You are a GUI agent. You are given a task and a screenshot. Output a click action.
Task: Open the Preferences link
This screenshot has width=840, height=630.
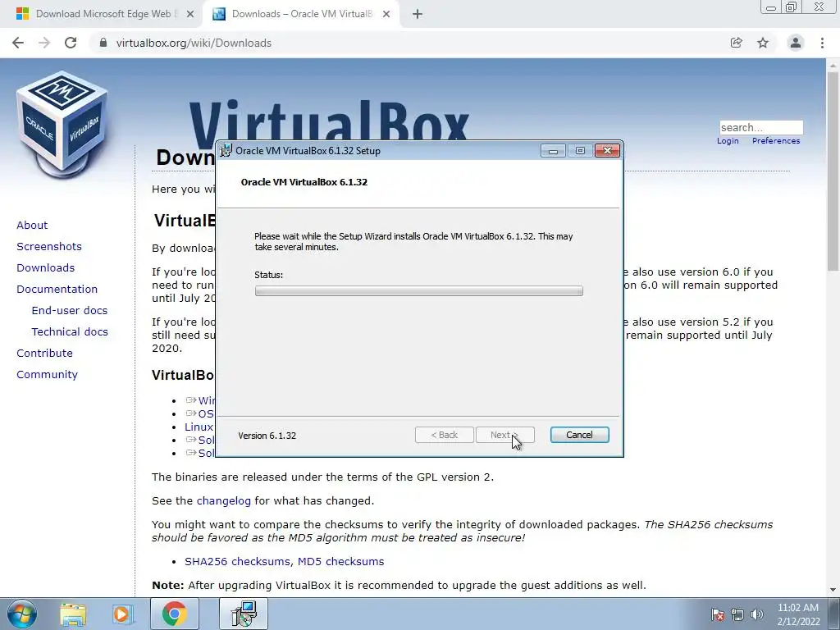click(776, 141)
